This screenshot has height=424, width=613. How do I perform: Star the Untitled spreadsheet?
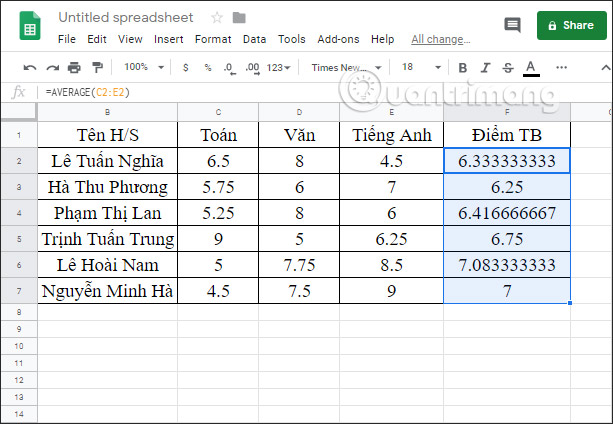(x=217, y=18)
